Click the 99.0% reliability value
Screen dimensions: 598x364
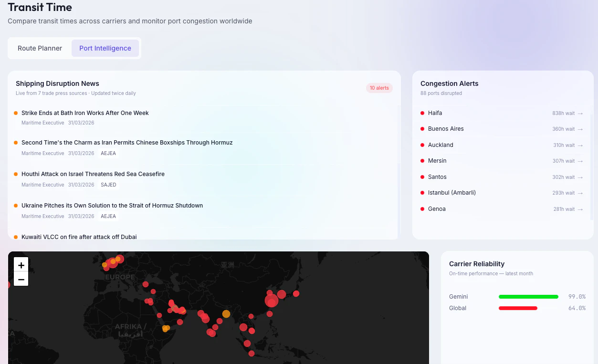coord(577,297)
